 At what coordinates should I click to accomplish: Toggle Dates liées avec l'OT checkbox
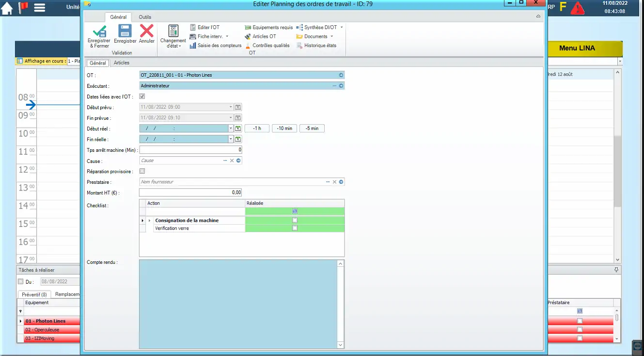(x=142, y=97)
